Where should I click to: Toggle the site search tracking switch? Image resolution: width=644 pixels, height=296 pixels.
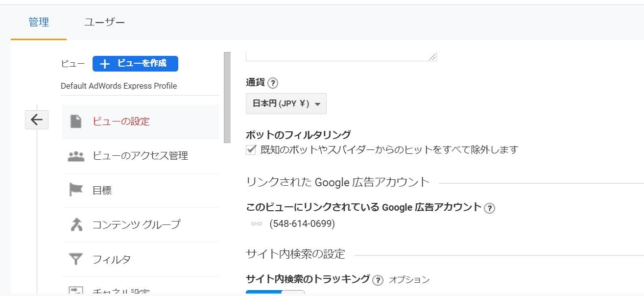[x=275, y=293]
